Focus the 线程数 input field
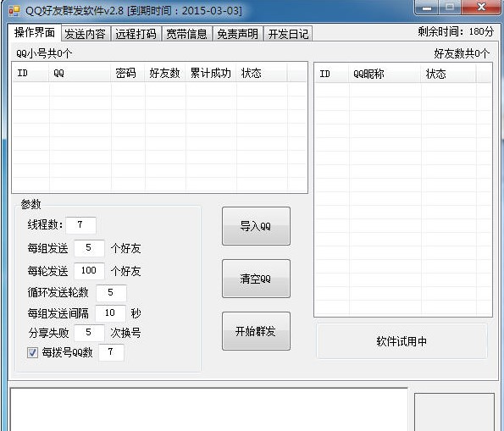504x431 pixels. (x=80, y=224)
